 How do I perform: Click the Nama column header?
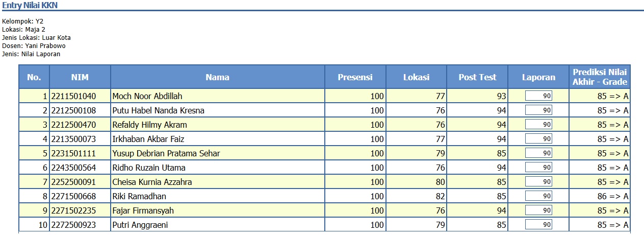pos(217,77)
